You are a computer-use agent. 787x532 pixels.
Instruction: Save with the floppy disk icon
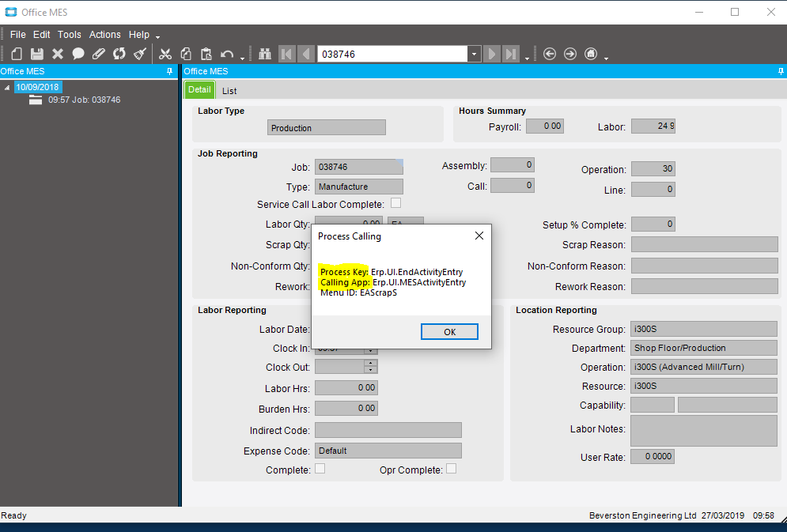(x=37, y=54)
